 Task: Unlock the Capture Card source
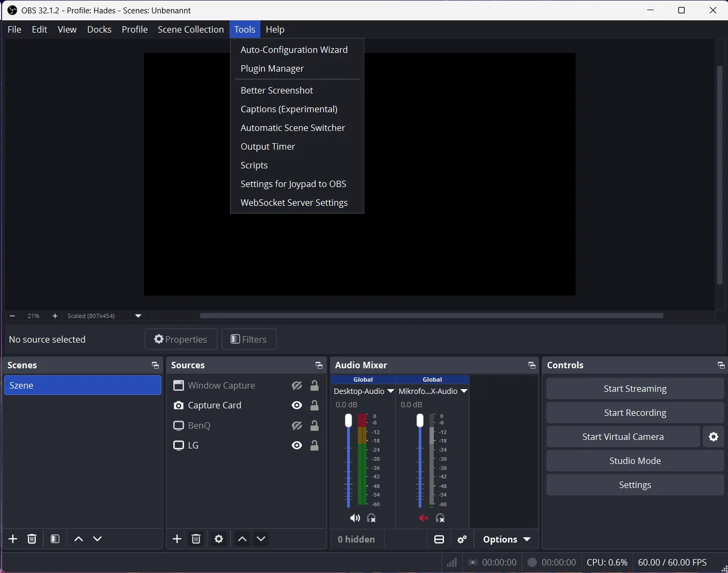[x=315, y=405]
